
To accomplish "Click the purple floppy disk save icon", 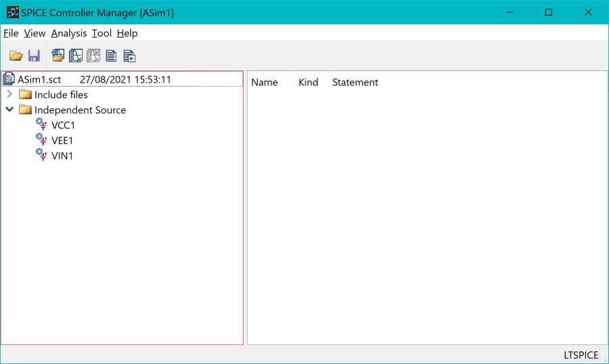I will 35,56.
